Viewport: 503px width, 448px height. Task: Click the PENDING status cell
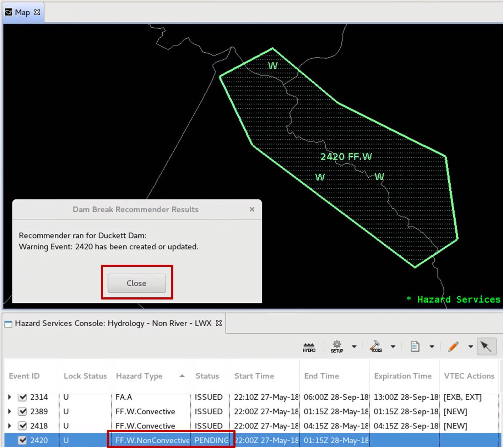point(211,440)
